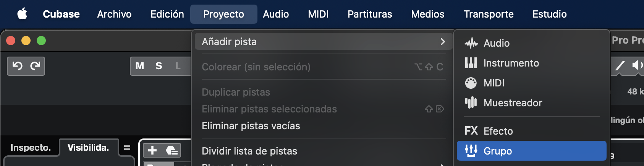Image resolution: width=644 pixels, height=166 pixels.
Task: Choose Eliminar pistas vacías
Action: pyautogui.click(x=251, y=126)
